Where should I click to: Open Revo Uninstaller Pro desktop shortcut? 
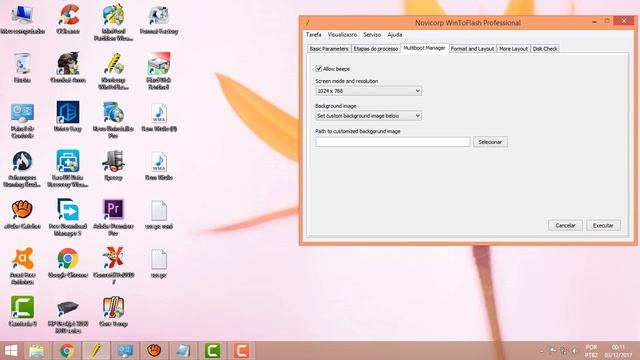pos(113,120)
